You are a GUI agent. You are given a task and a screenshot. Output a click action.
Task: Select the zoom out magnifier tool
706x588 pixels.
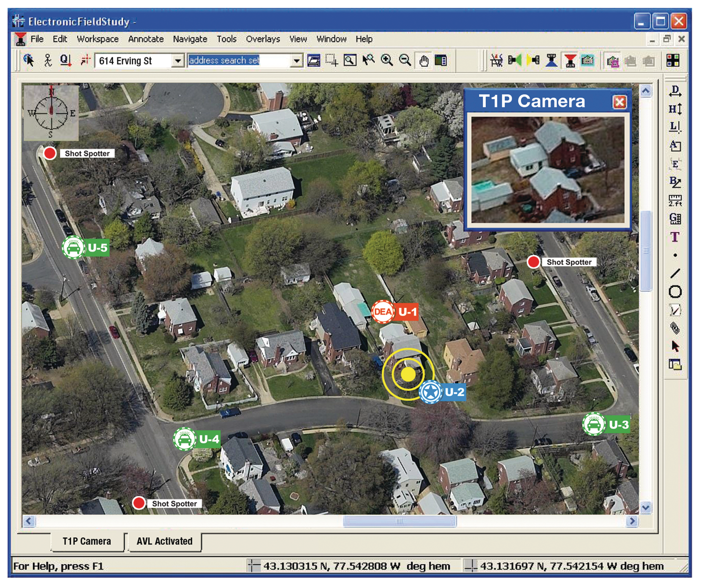(x=405, y=60)
